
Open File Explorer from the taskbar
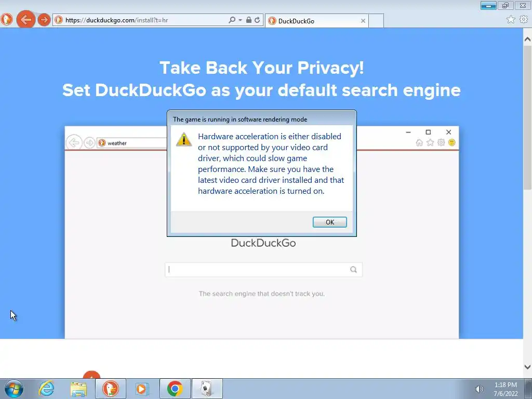tap(78, 389)
